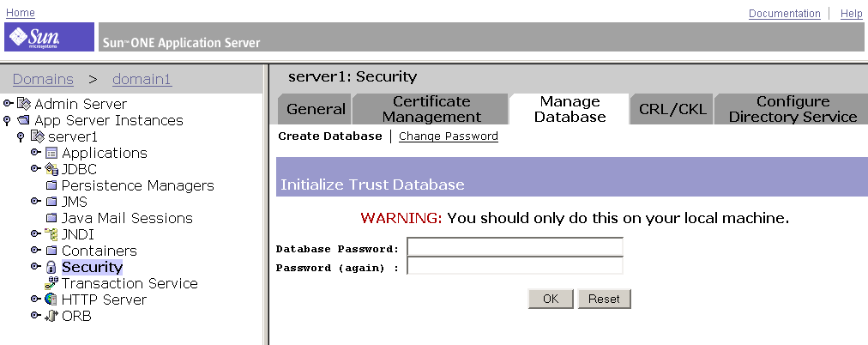Expand the ORB tree node

(x=36, y=315)
